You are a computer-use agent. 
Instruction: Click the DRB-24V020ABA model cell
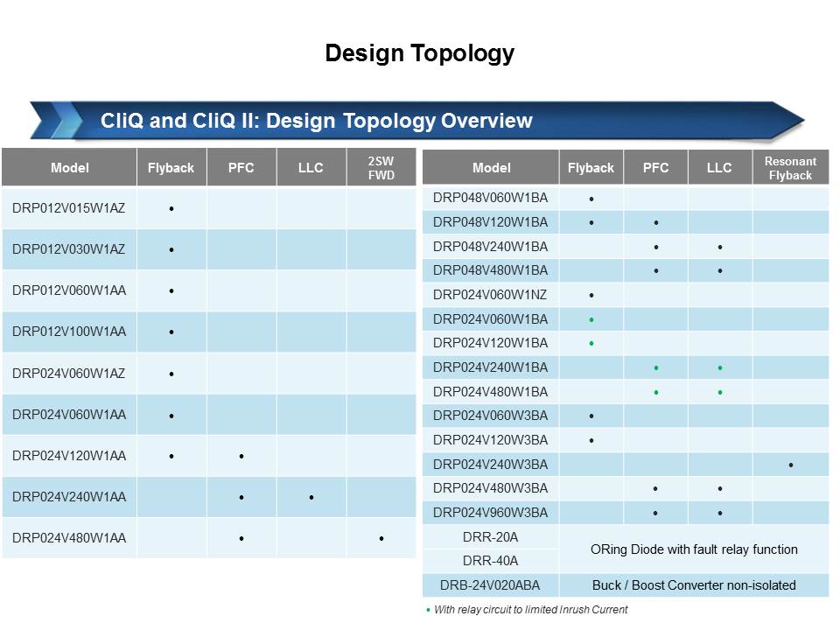(x=490, y=585)
